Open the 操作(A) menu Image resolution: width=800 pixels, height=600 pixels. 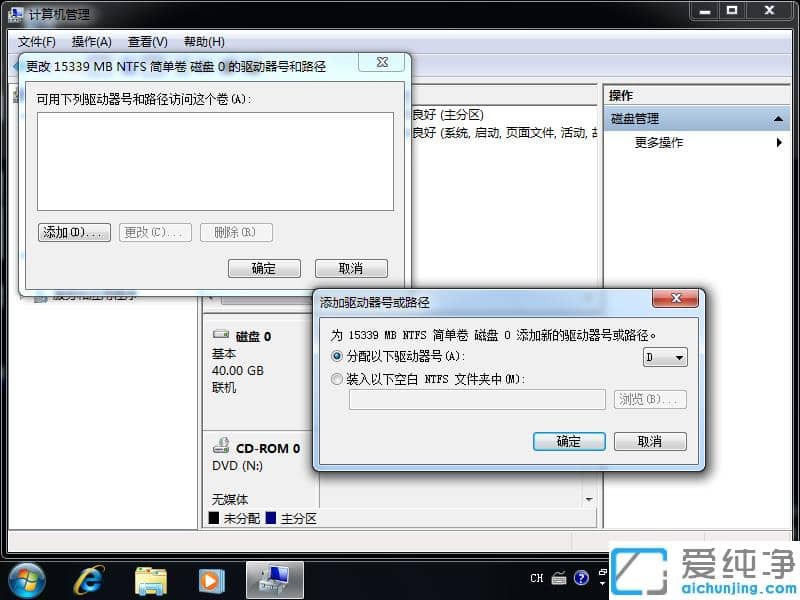[92, 41]
